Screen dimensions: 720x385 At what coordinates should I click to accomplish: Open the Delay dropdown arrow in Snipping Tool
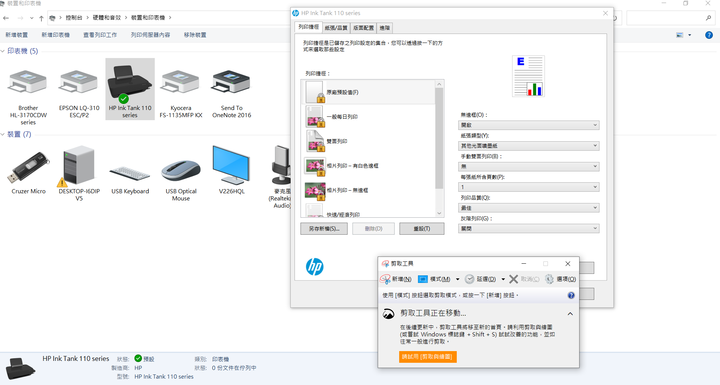[503, 279]
